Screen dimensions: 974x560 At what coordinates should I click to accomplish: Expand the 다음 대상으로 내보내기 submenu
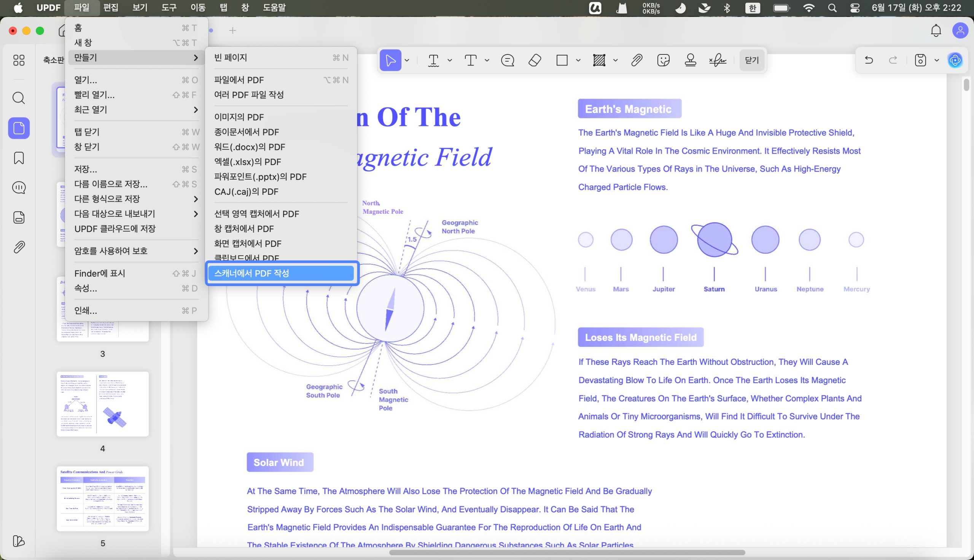click(136, 214)
